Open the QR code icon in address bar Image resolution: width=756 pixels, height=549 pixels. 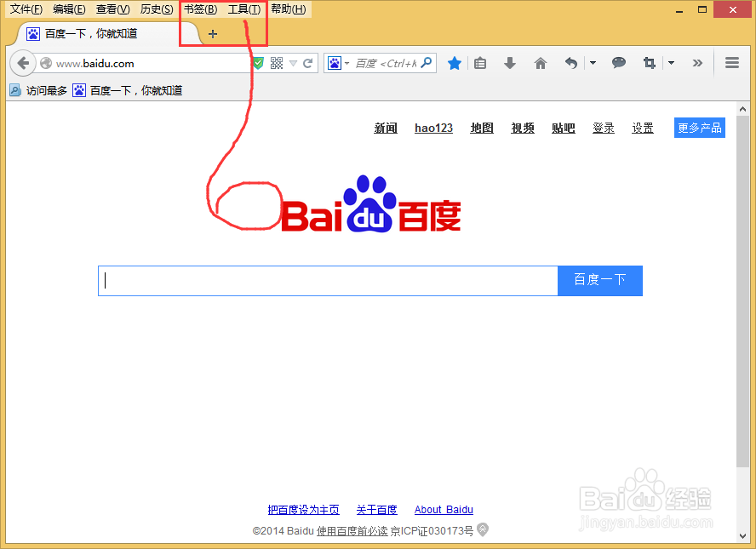pos(277,63)
